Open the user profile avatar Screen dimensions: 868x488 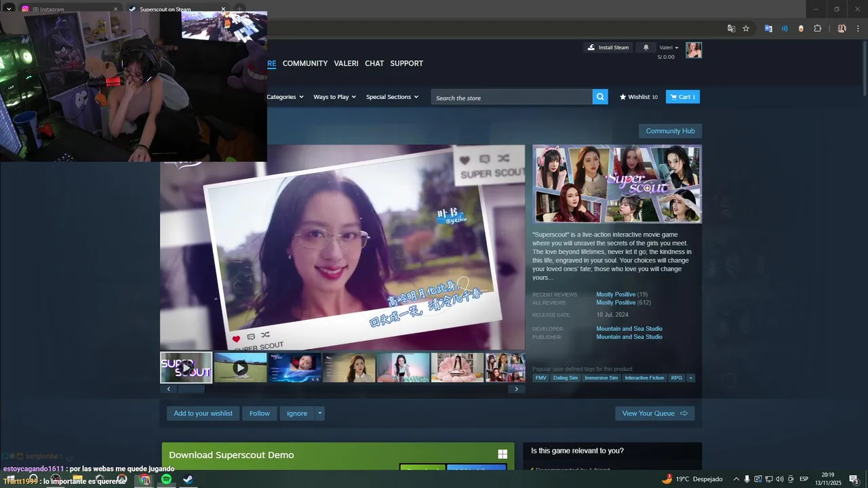pos(694,50)
